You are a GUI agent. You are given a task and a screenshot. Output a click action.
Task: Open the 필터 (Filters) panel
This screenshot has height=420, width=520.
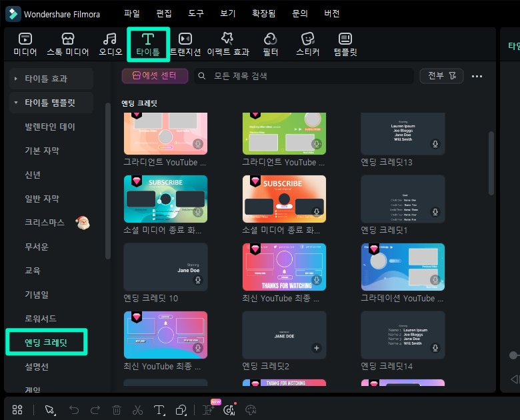coord(271,44)
